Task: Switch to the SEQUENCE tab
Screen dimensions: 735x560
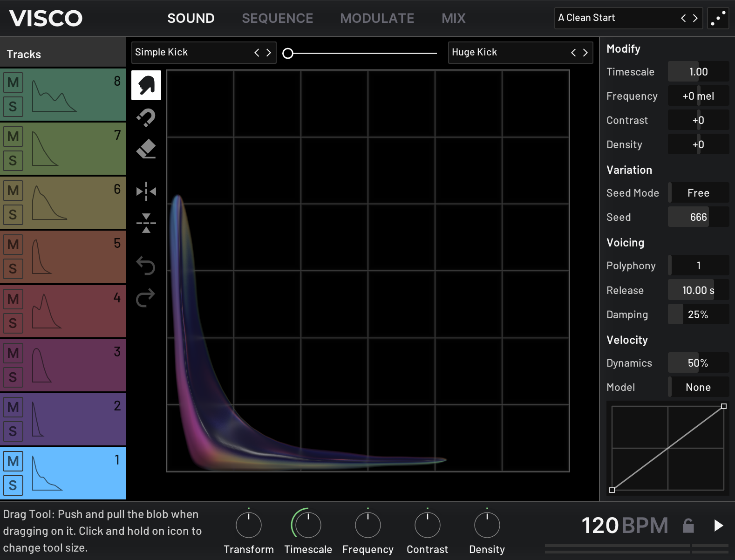Action: pyautogui.click(x=277, y=18)
